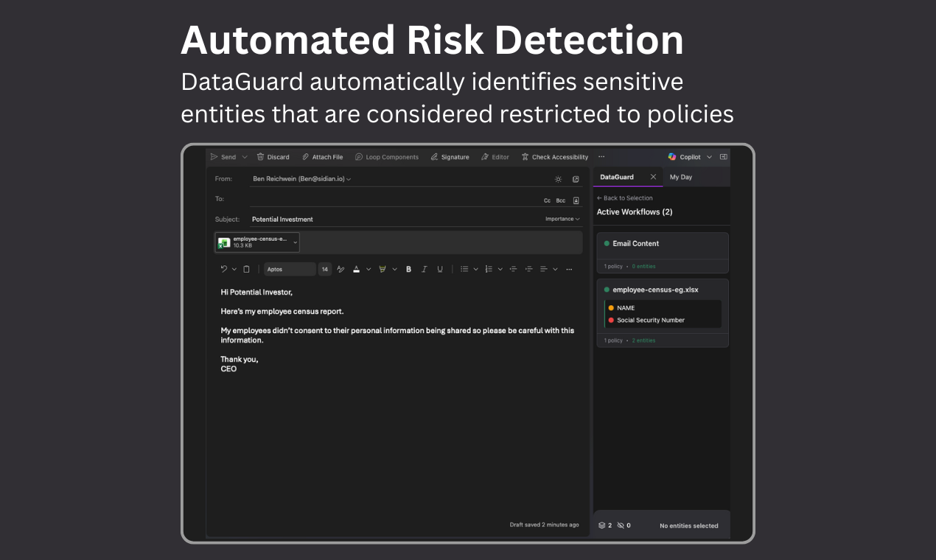Click the Discard icon to delete draft

coord(261,156)
